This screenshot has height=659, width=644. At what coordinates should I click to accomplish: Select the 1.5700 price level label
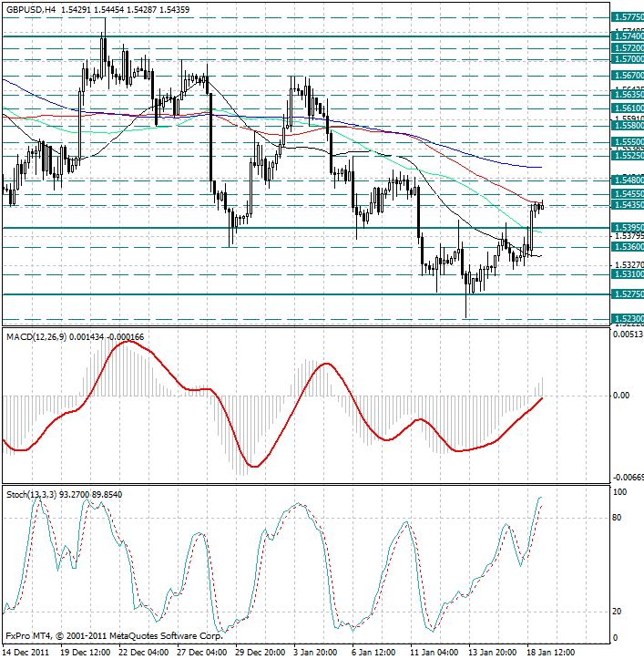tap(628, 59)
